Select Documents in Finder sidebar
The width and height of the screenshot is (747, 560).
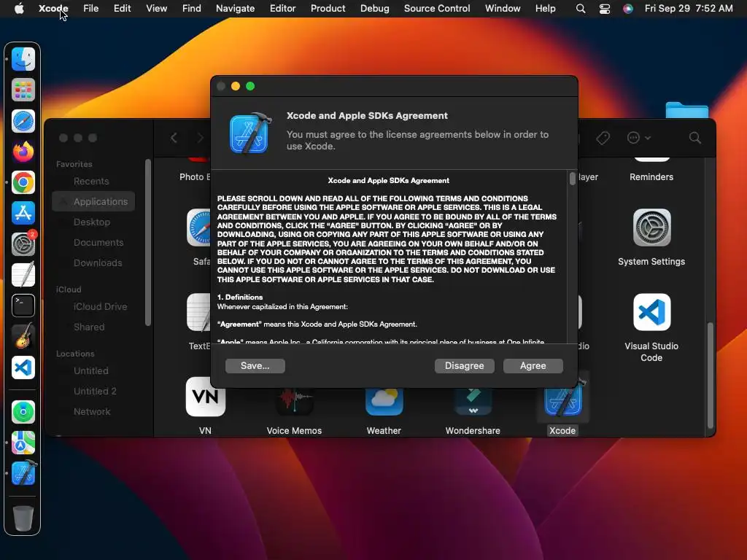(98, 242)
